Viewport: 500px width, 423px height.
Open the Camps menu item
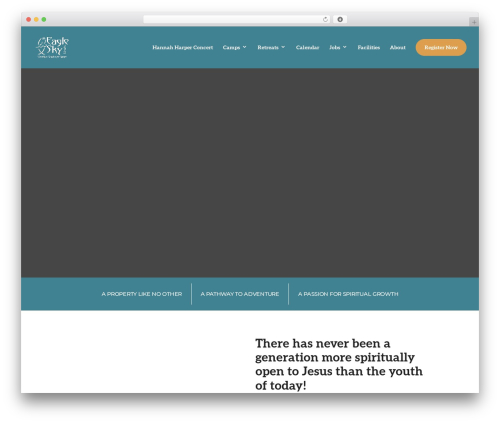coord(231,47)
